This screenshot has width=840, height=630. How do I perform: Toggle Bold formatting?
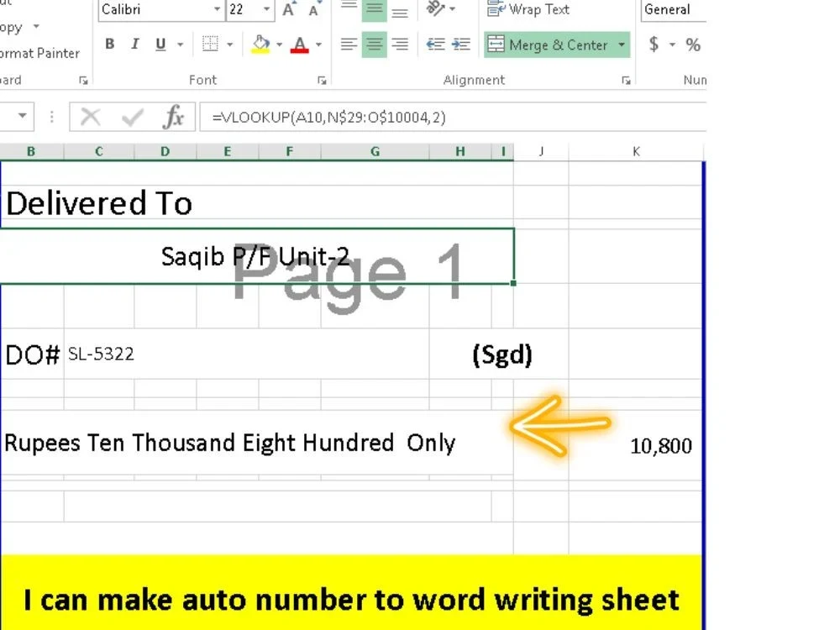[110, 44]
